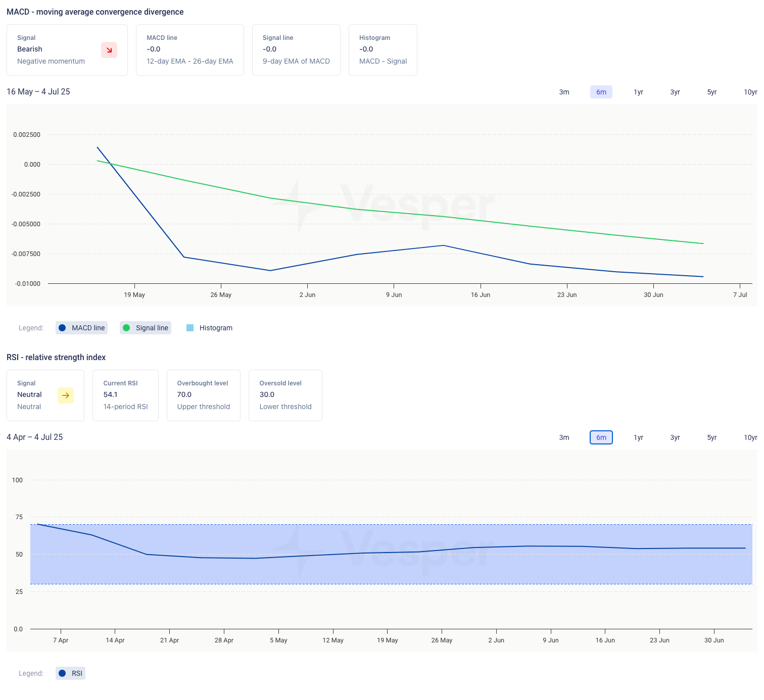Click the neutral yellow right-arrow icon
This screenshot has height=700, width=764.
click(x=66, y=395)
